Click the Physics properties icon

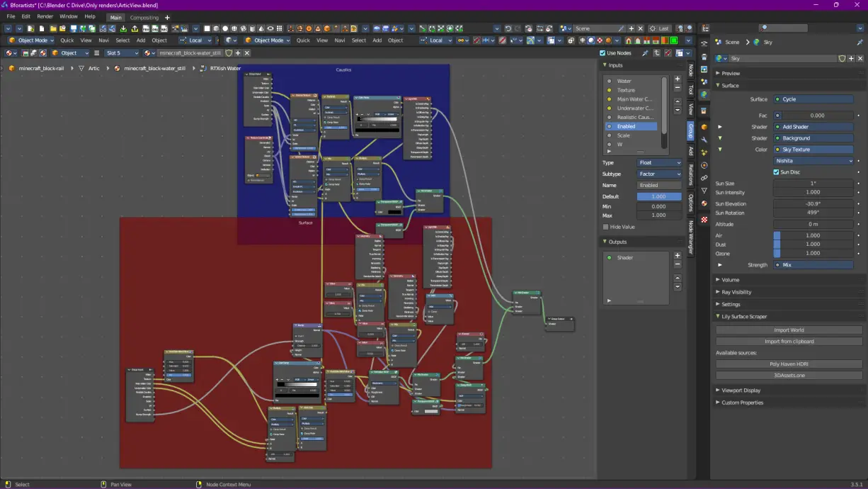point(704,164)
